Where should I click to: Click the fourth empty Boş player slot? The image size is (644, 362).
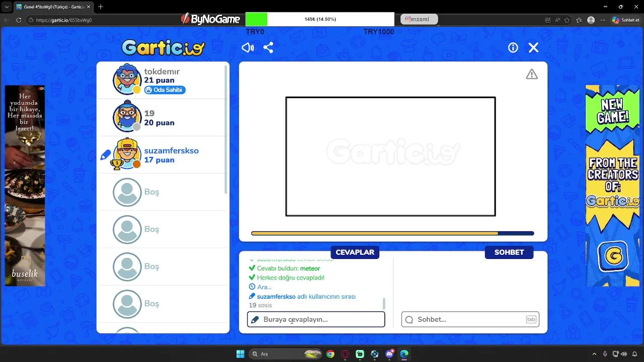pos(163,304)
